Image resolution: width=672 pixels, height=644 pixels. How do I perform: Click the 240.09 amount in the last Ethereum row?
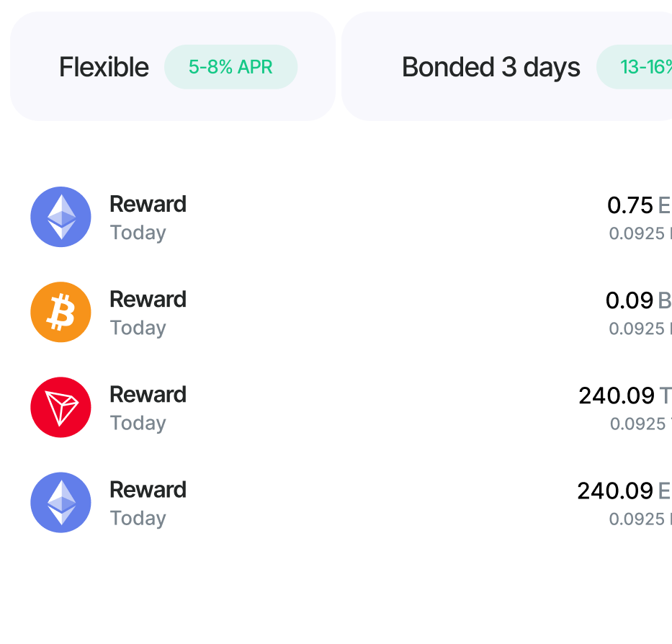click(x=615, y=491)
